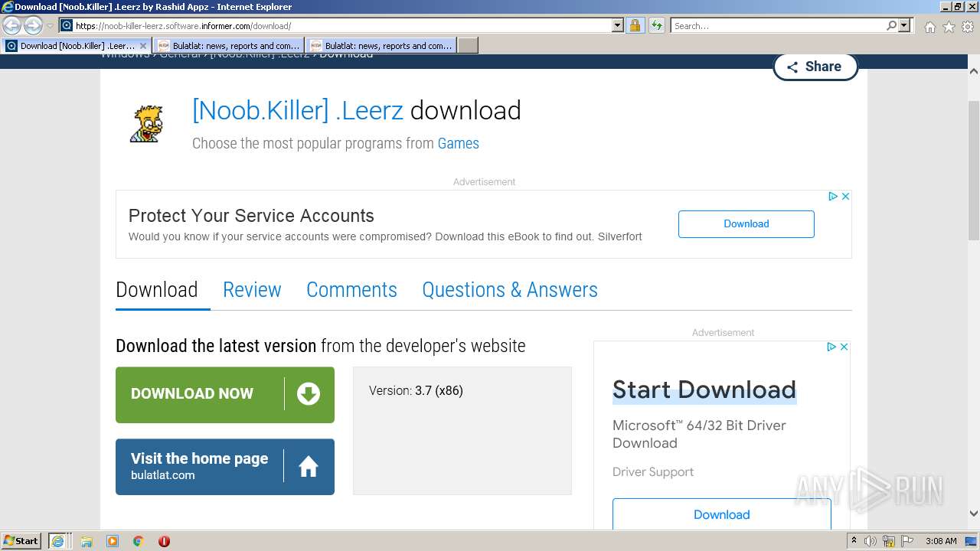Switch to the second Bulatlat news tab
The width and height of the screenshot is (980, 551).
pos(381,46)
